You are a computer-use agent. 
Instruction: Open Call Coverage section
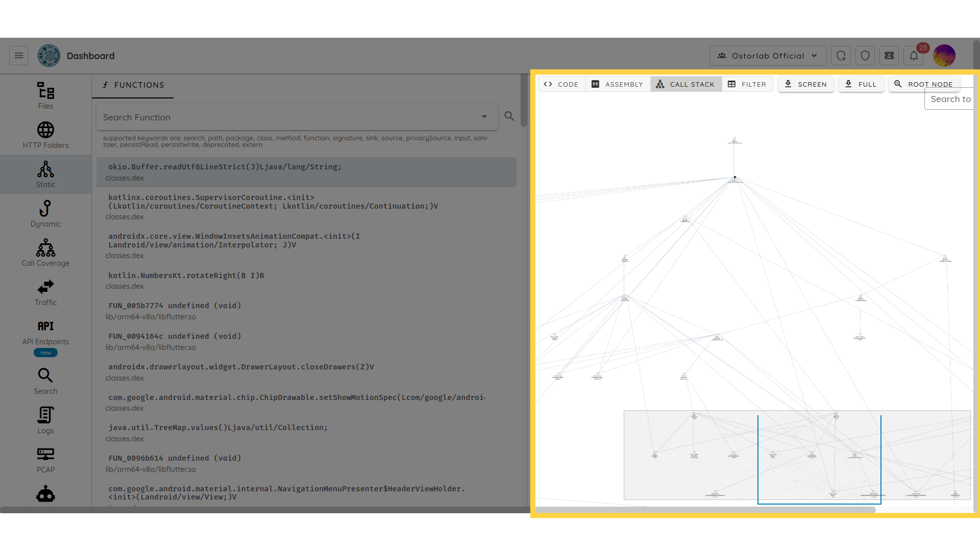(x=45, y=253)
